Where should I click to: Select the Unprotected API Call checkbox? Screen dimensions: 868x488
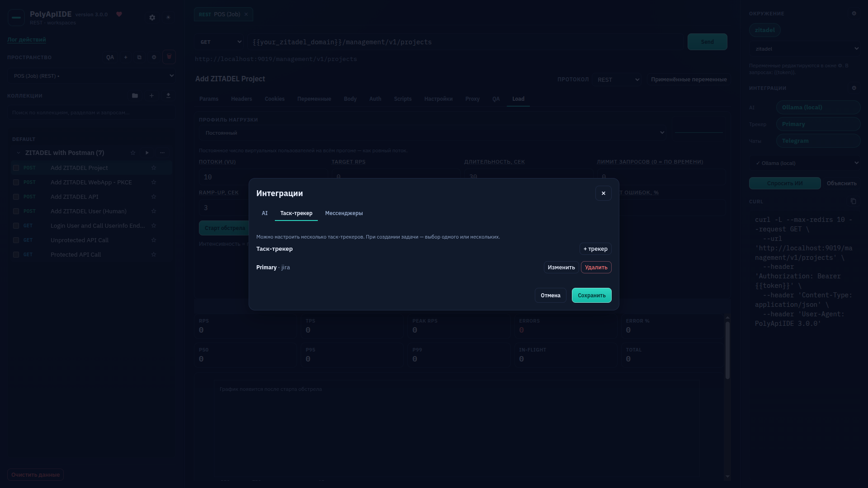16,240
